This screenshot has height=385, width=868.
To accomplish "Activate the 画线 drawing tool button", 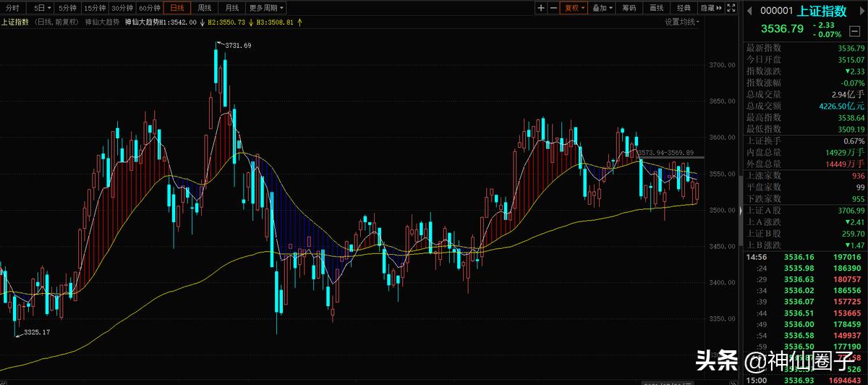I will [657, 8].
